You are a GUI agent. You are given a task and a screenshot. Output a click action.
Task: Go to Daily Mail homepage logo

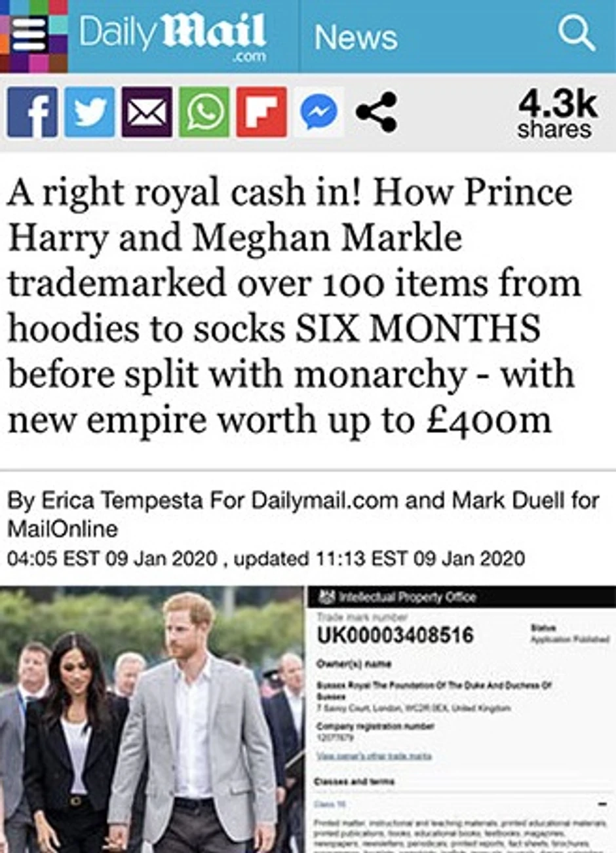click(x=173, y=36)
